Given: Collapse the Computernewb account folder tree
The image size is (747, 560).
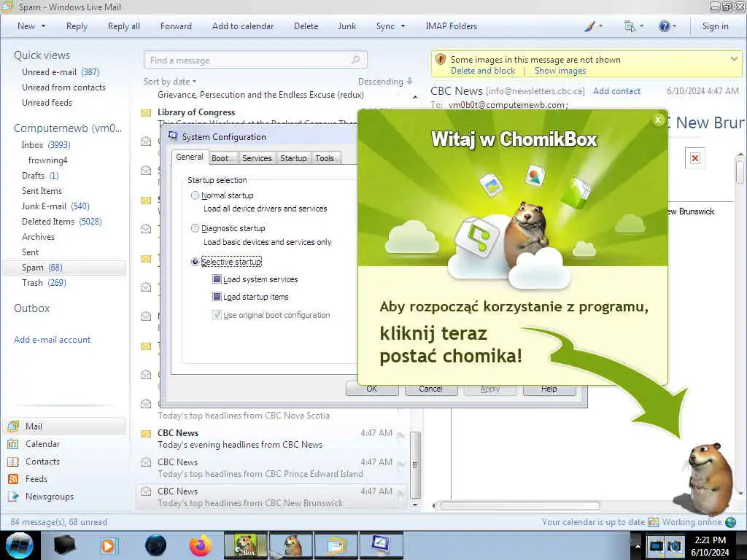Looking at the screenshot, I should (x=68, y=128).
